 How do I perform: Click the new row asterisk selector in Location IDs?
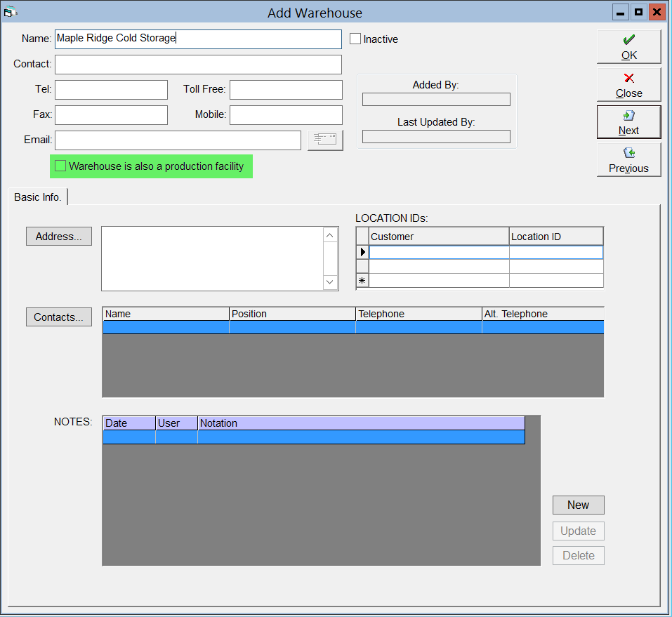pos(362,281)
